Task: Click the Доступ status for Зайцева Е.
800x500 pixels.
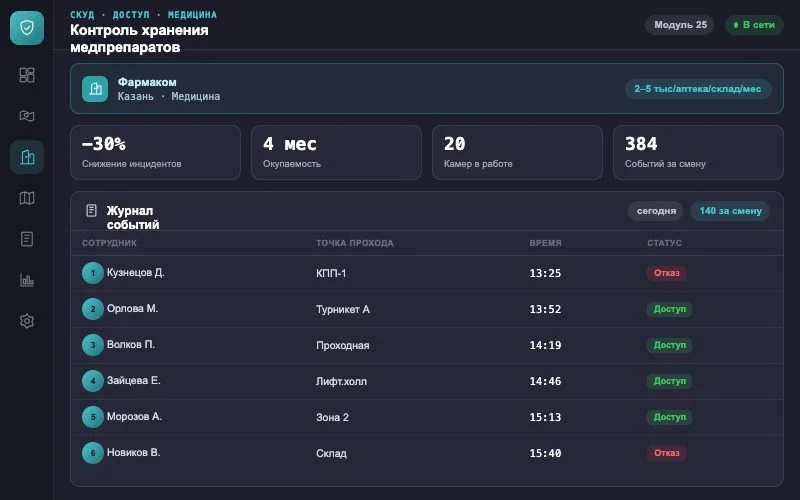Action: 669,381
